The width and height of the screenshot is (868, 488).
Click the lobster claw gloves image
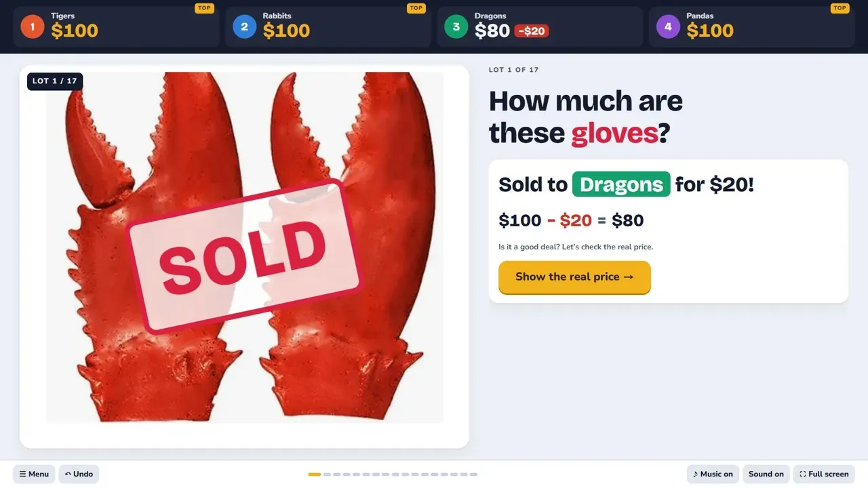point(245,247)
